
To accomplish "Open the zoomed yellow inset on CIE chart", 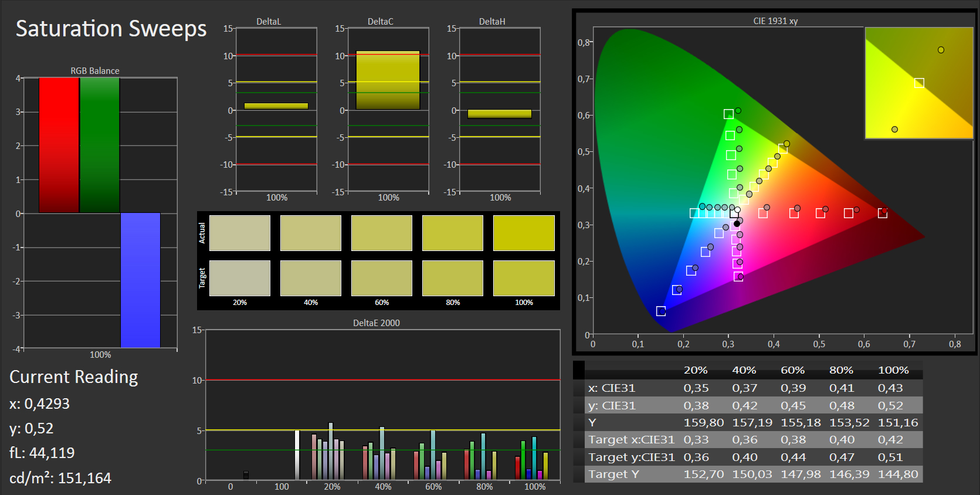I will coord(919,83).
